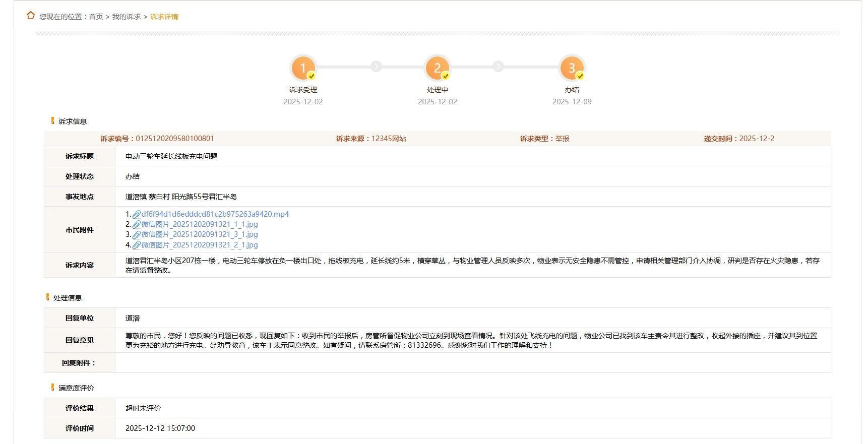
Task: Click the arrow between steps 2 and 3
Action: click(498, 67)
